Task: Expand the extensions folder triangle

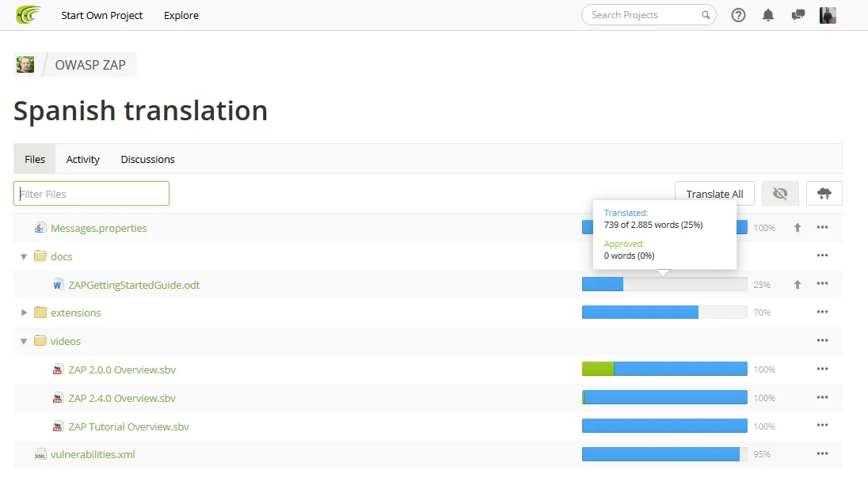Action: 24,313
